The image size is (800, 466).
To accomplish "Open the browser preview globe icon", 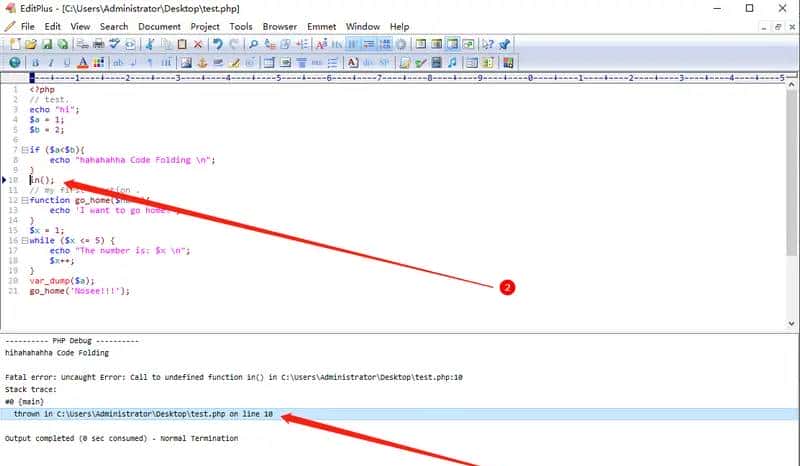I will pos(14,62).
